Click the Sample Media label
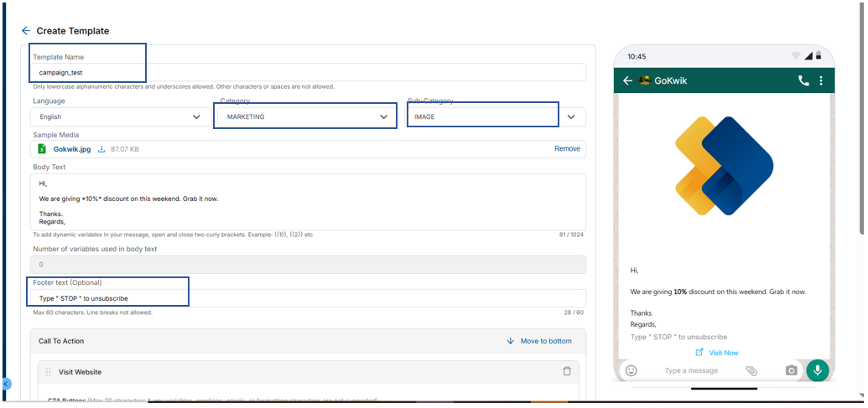The height and width of the screenshot is (408, 868). coord(55,135)
